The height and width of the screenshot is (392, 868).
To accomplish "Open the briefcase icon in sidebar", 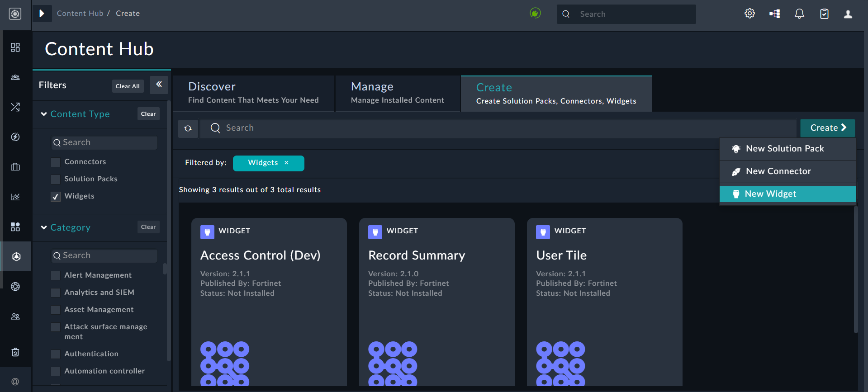I will (15, 167).
